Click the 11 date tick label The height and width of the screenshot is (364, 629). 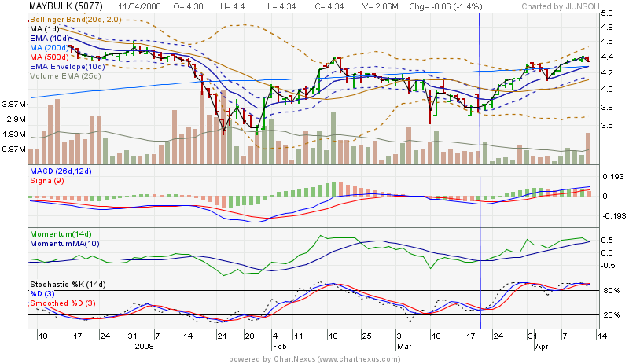(298, 336)
